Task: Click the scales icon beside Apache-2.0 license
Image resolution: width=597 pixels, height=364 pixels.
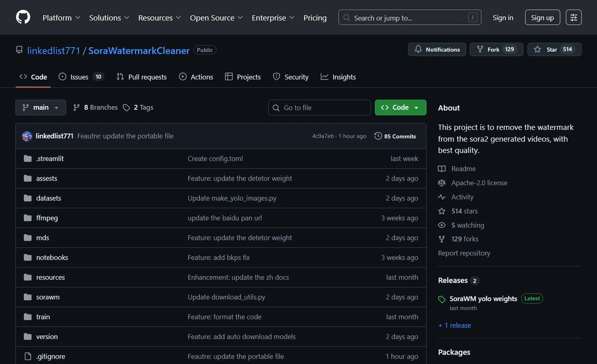Action: [x=442, y=183]
